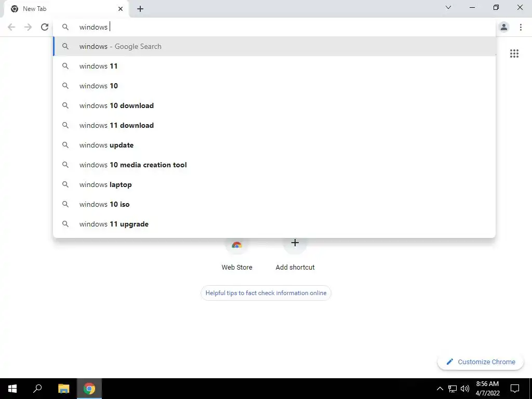Open Chrome three-dot menu
Image resolution: width=532 pixels, height=399 pixels.
click(x=521, y=27)
